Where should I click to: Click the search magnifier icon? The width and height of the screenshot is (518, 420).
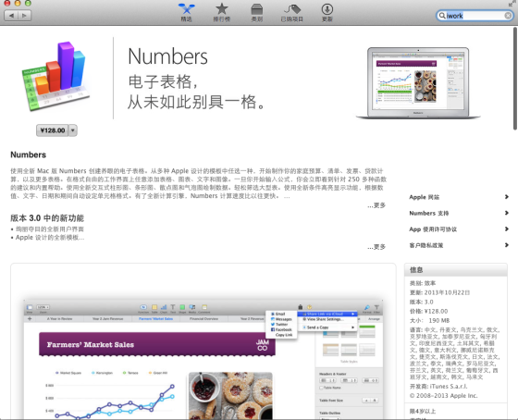point(442,16)
